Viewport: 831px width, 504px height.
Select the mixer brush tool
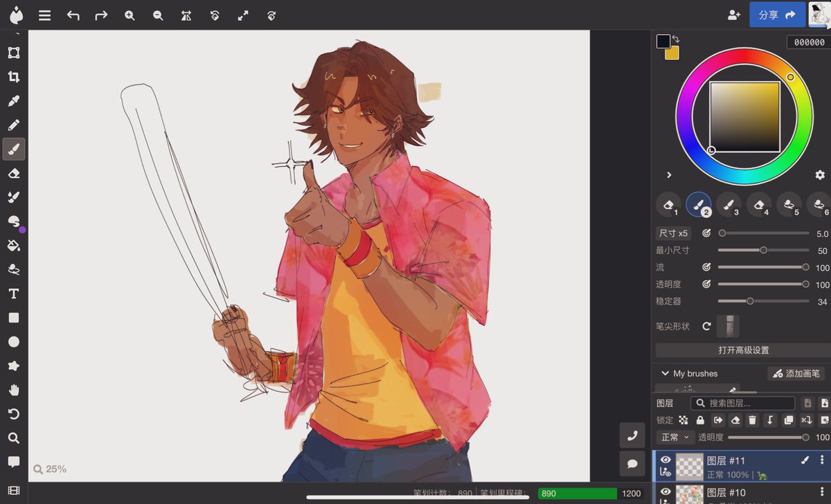[13, 197]
